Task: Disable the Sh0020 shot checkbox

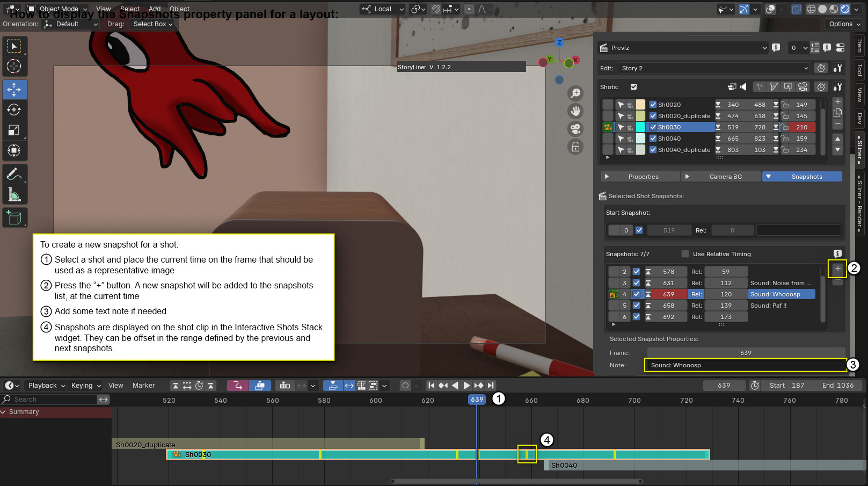Action: click(x=653, y=105)
